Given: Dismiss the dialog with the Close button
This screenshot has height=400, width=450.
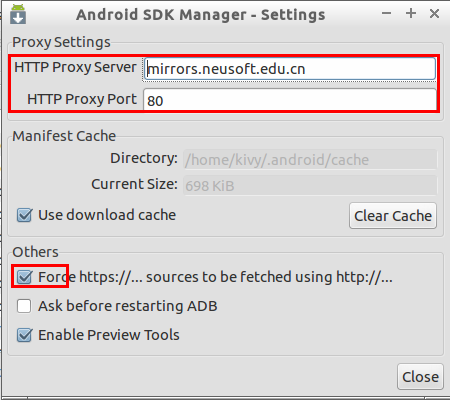Looking at the screenshot, I should [420, 377].
